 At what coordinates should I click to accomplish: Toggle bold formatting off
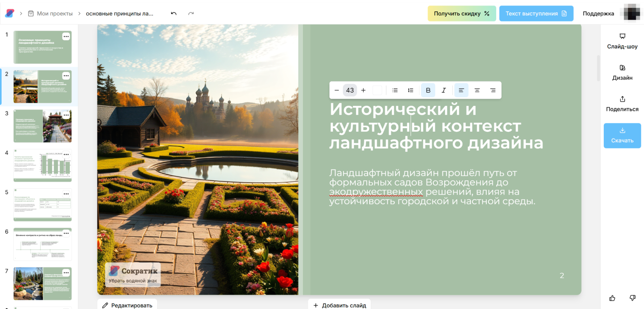click(x=428, y=90)
